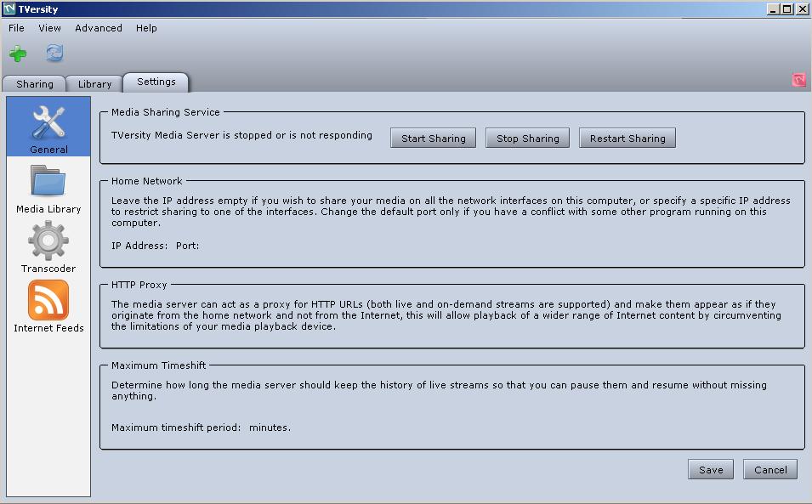This screenshot has width=812, height=504.
Task: Maximize the TVersity window
Action: pos(786,8)
